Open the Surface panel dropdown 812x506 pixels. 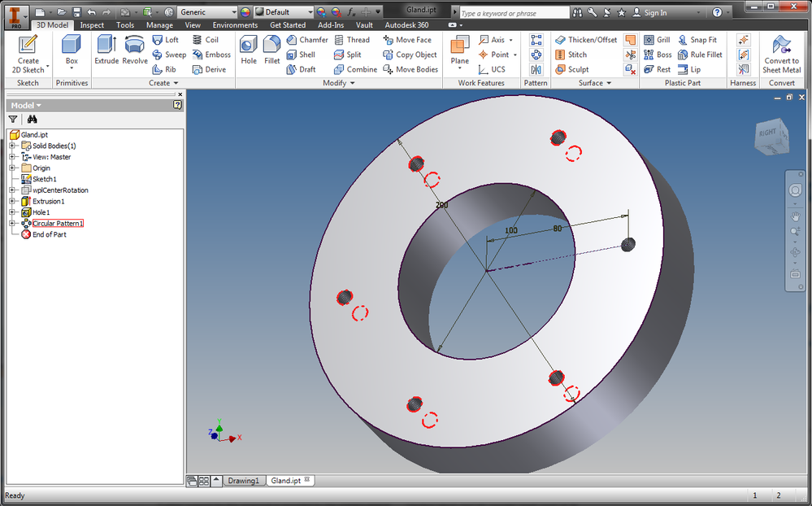(x=595, y=83)
